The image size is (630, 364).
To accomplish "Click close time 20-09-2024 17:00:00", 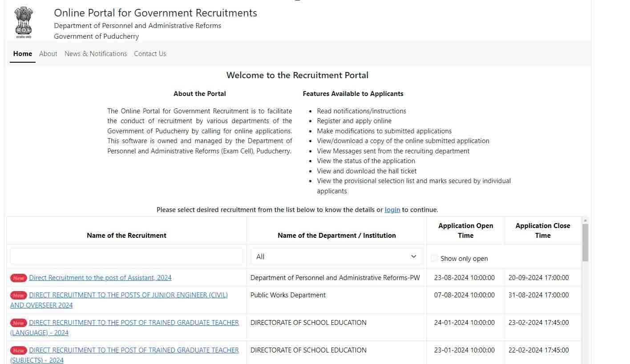I will coord(539,278).
